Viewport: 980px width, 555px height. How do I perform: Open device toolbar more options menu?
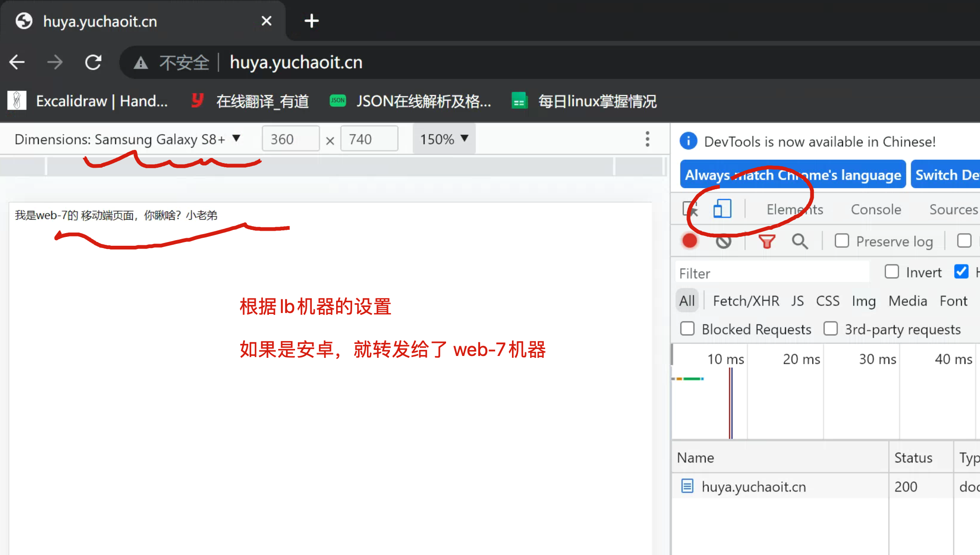tap(647, 139)
